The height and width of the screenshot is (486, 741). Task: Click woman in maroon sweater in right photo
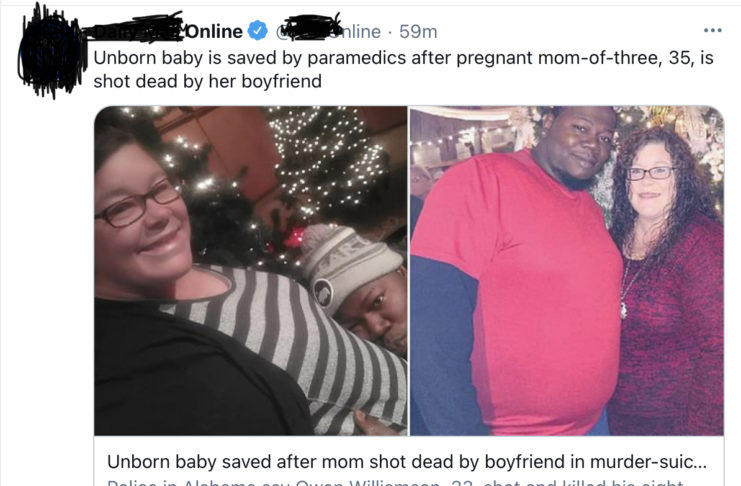click(x=666, y=279)
